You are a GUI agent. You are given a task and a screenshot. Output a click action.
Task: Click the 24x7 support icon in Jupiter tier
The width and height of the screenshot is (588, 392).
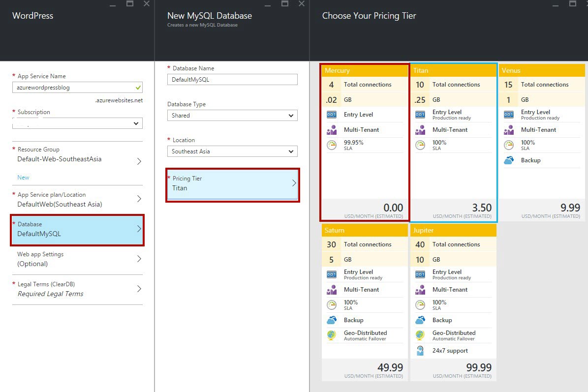(420, 350)
